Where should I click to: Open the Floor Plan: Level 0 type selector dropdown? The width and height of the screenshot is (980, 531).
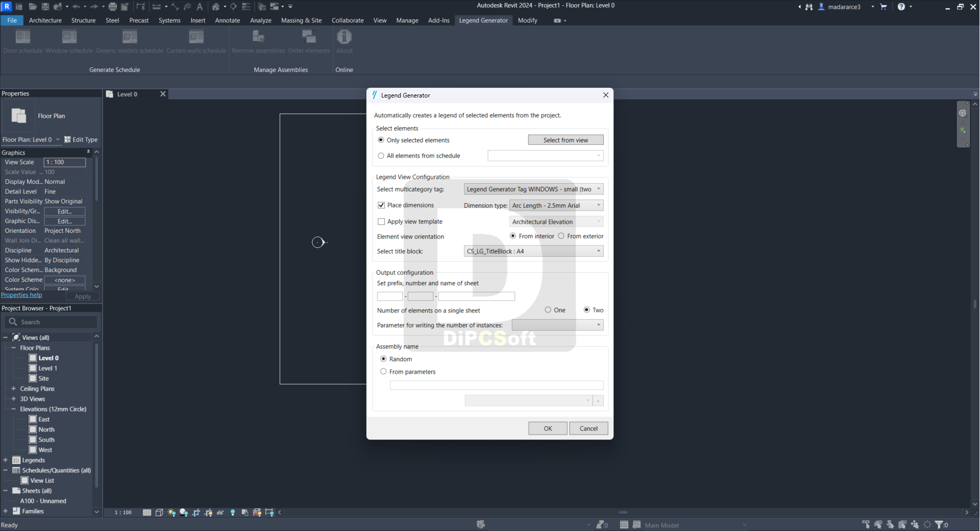point(31,139)
